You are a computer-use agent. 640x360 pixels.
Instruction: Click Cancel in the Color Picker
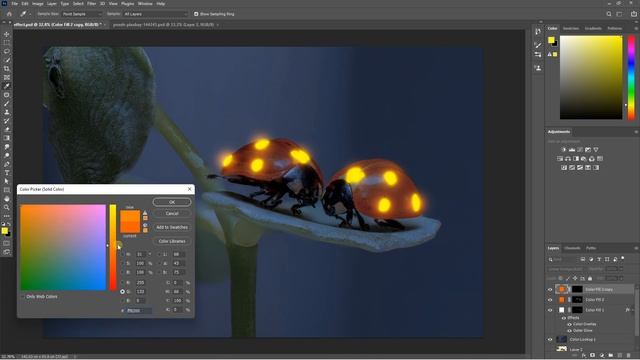pos(172,213)
